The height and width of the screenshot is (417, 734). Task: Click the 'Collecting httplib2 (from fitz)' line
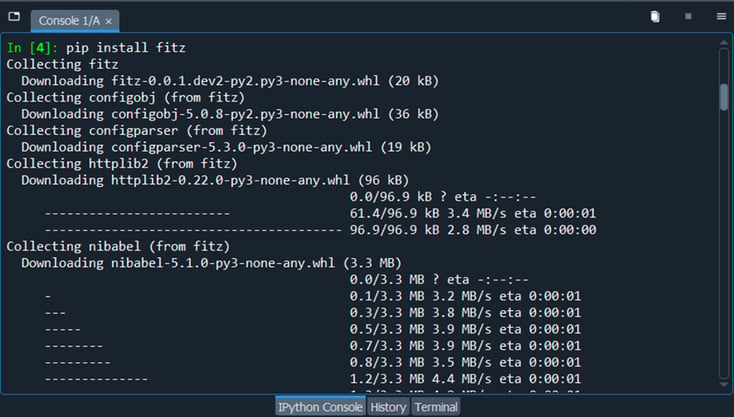[x=122, y=164]
